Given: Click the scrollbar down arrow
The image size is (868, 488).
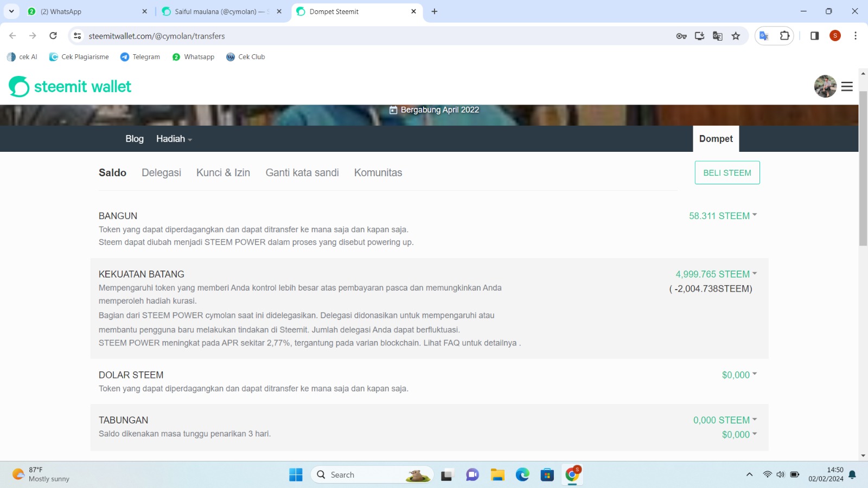Looking at the screenshot, I should [863, 456].
